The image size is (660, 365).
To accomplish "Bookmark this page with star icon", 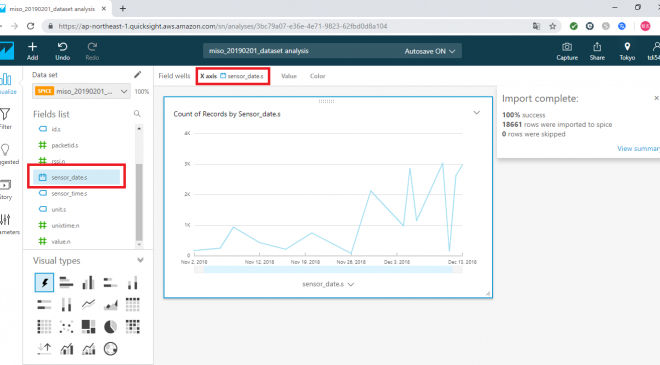I will pos(552,26).
